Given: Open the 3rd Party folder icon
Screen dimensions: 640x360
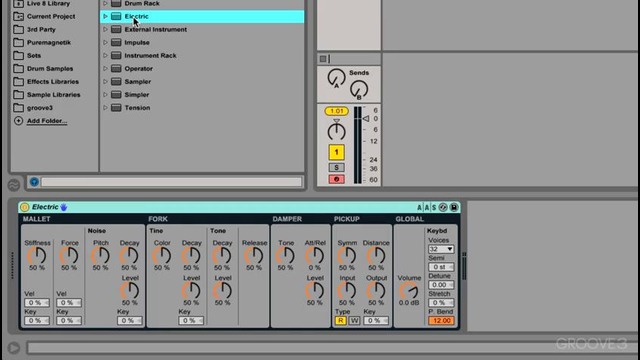Looking at the screenshot, I should point(18,29).
